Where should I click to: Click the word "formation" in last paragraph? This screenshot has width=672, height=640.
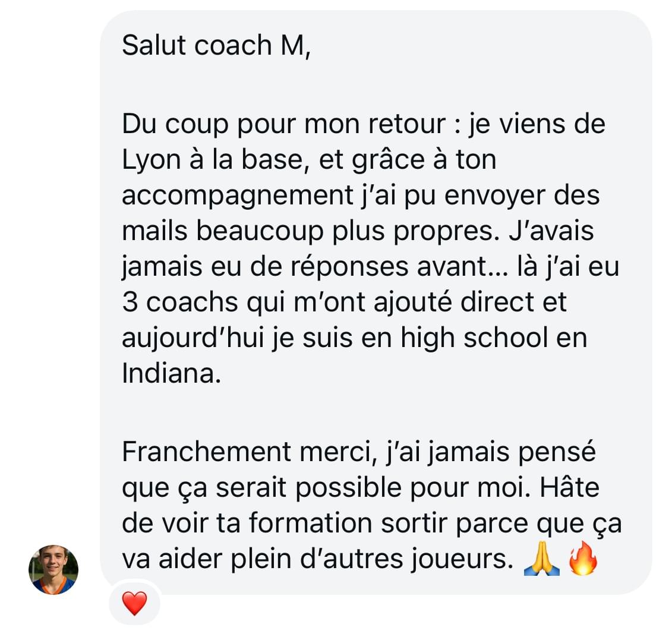311,524
